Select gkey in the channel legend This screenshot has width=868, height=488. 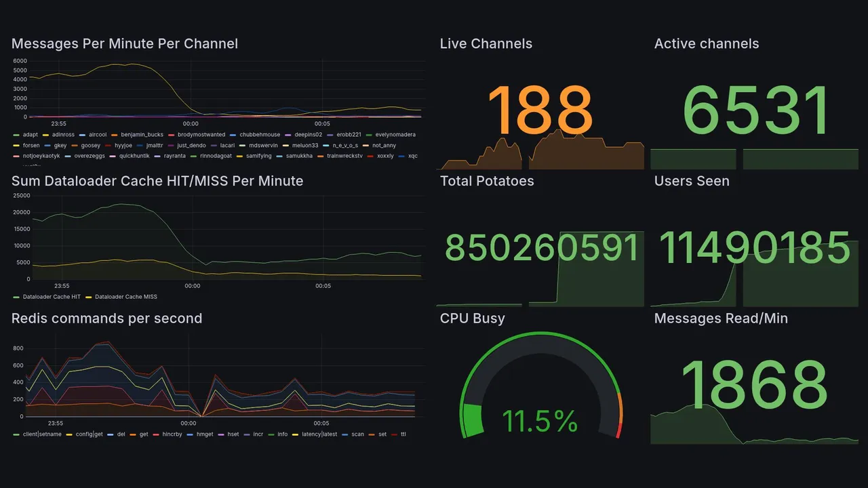55,146
